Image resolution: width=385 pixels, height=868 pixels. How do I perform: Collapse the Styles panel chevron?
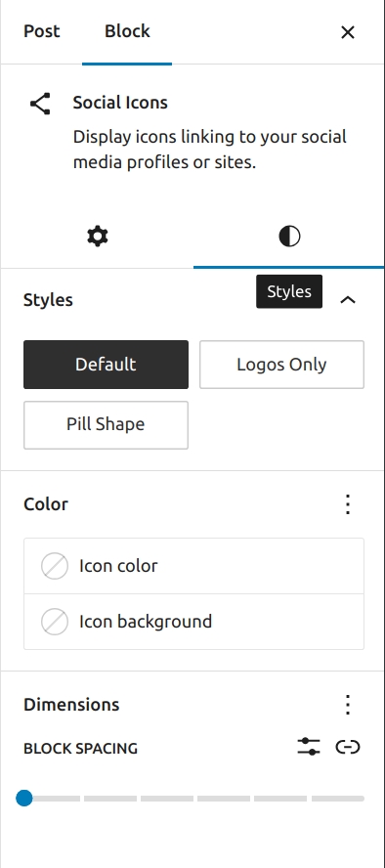(x=348, y=300)
